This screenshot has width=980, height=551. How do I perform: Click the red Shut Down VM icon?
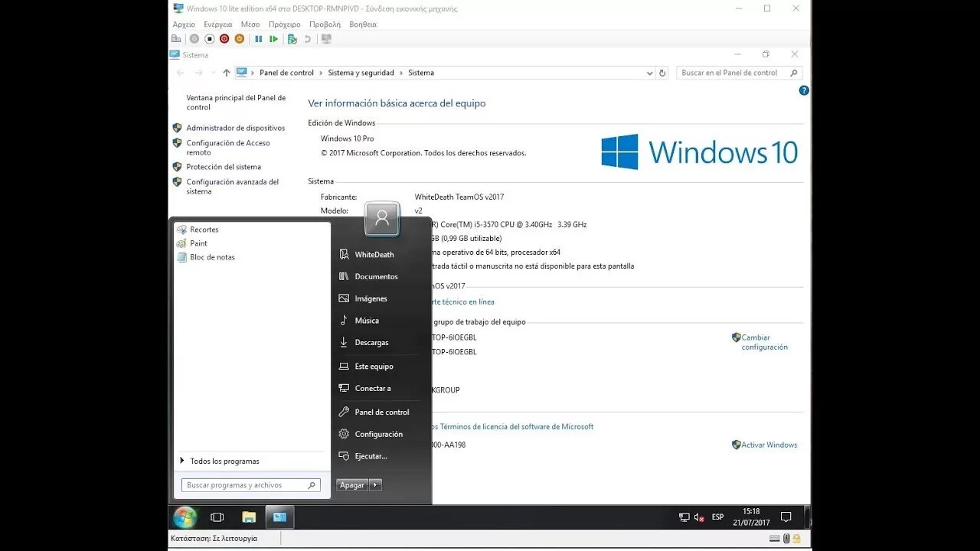point(224,38)
